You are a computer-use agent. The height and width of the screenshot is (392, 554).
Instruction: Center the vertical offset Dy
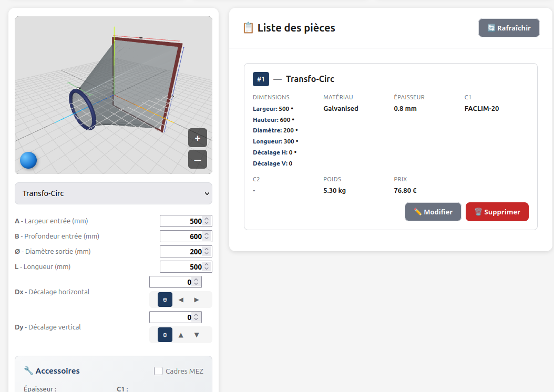[x=165, y=335]
